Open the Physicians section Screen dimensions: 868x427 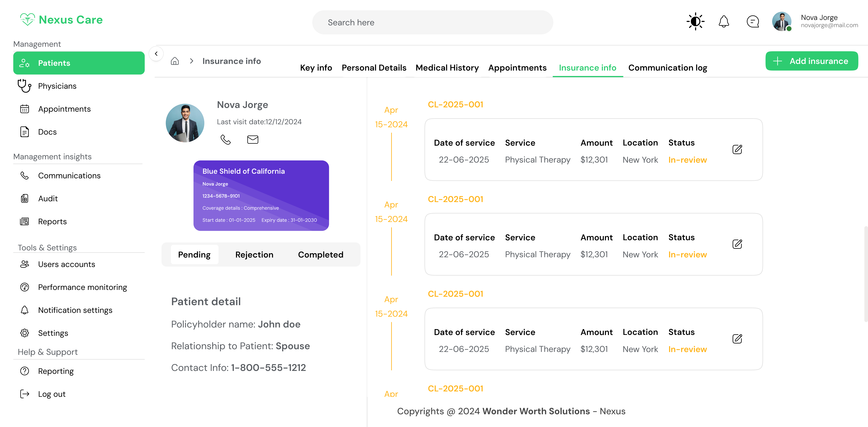(x=57, y=86)
